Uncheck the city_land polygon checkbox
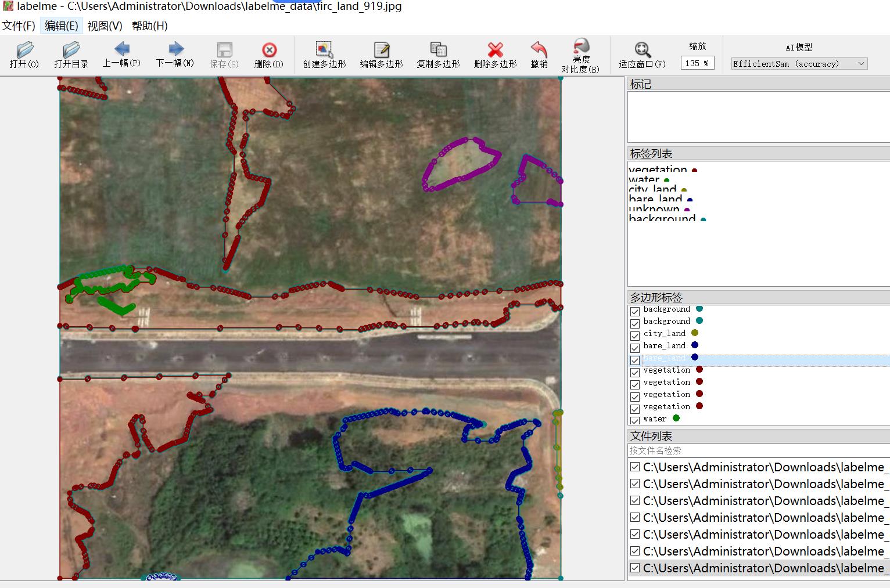This screenshot has height=588, width=890. point(635,336)
